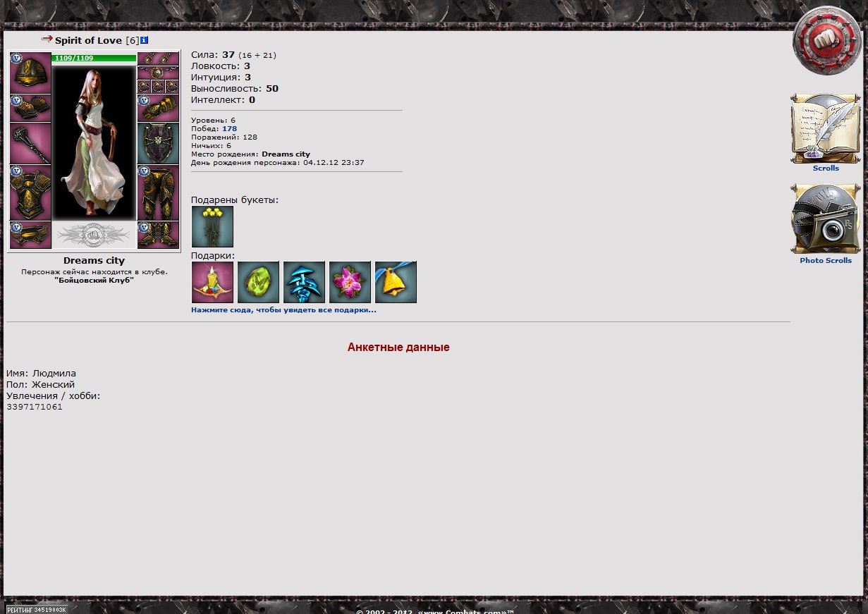Screen dimensions: 868x614
Task: Click the leftmost ring slot
Action: 144,87
